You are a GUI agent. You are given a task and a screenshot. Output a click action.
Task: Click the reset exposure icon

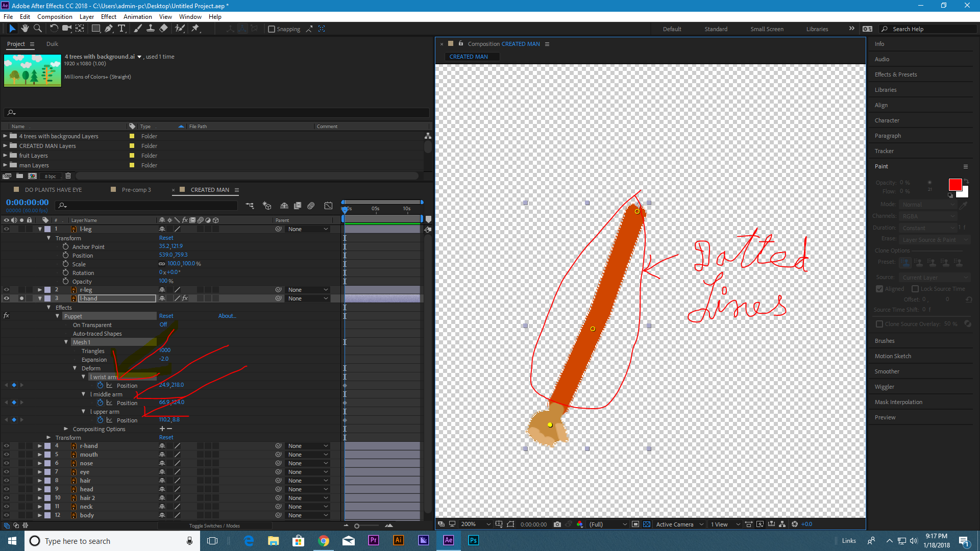795,524
